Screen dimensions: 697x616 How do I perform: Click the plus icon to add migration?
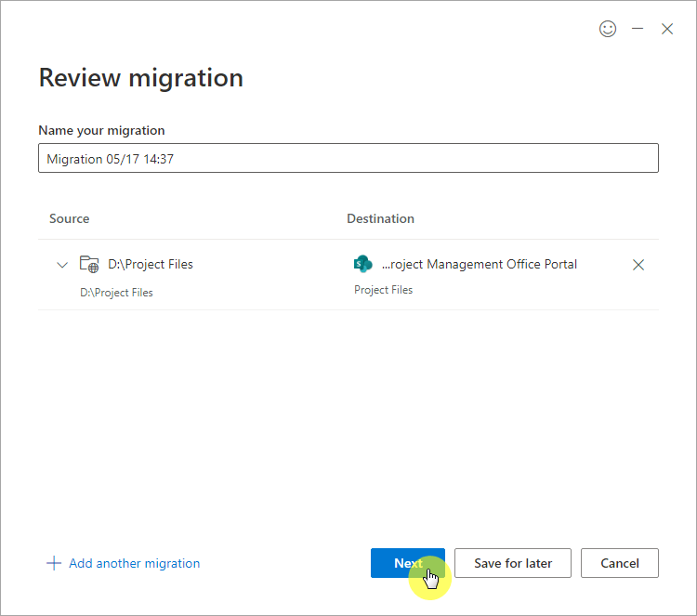(54, 563)
